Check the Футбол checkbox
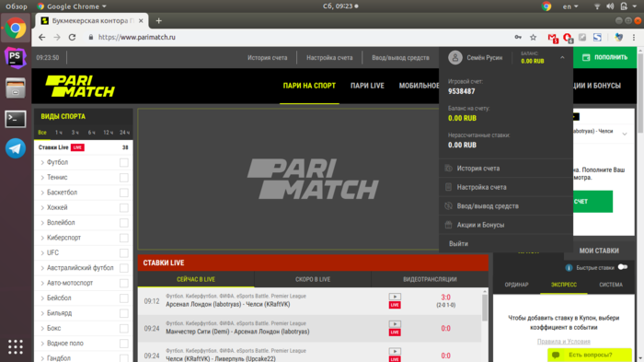644x362 pixels. 123,162
